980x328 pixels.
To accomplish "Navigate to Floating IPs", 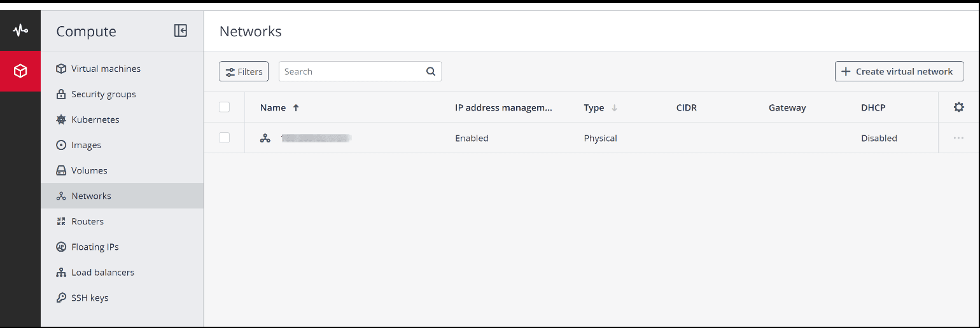I will [95, 247].
